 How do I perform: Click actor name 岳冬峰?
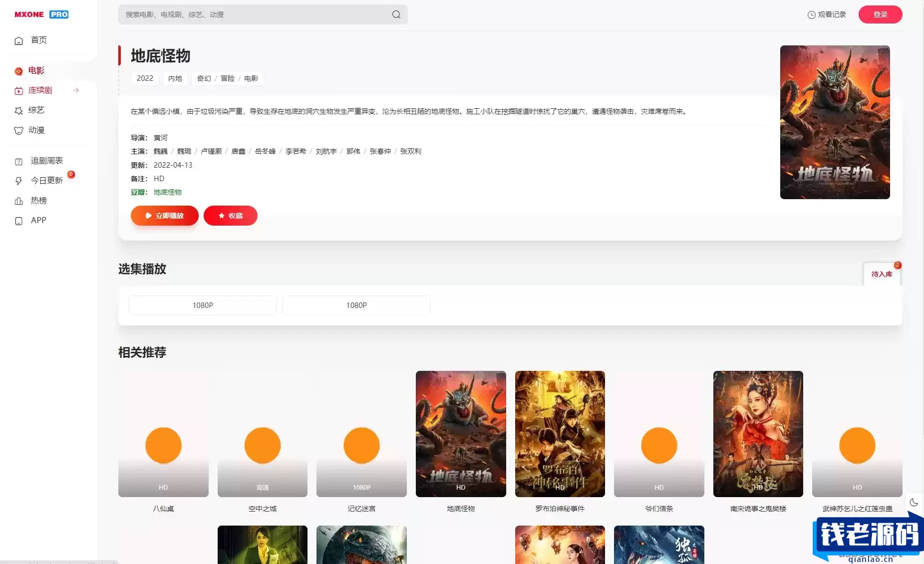tap(265, 151)
